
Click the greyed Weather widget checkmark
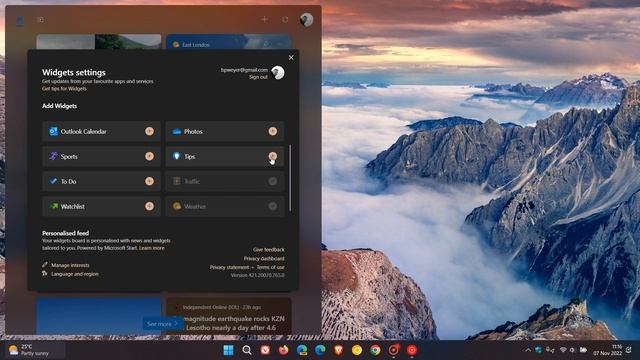point(273,206)
